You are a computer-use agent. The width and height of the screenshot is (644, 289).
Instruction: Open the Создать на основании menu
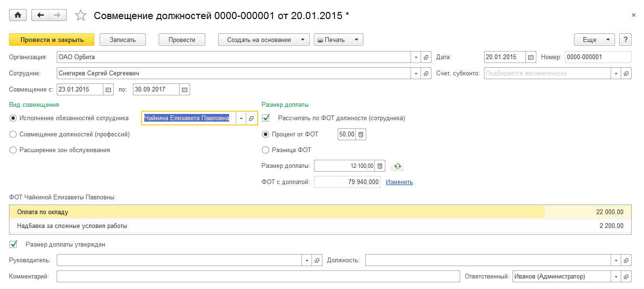point(263,40)
